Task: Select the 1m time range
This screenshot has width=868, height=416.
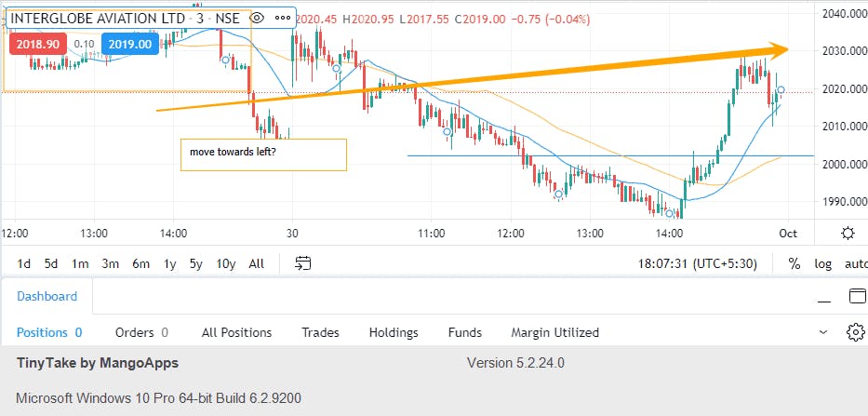Action: tap(80, 263)
